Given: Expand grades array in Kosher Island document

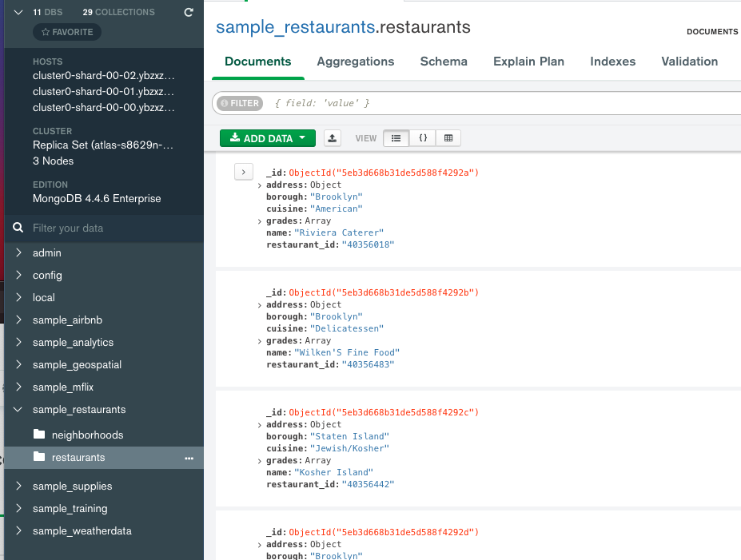Looking at the screenshot, I should (x=260, y=461).
